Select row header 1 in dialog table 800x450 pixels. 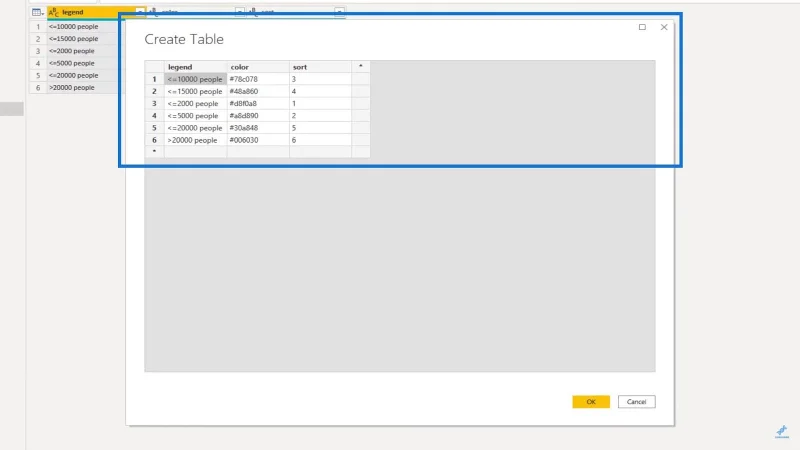click(154, 79)
